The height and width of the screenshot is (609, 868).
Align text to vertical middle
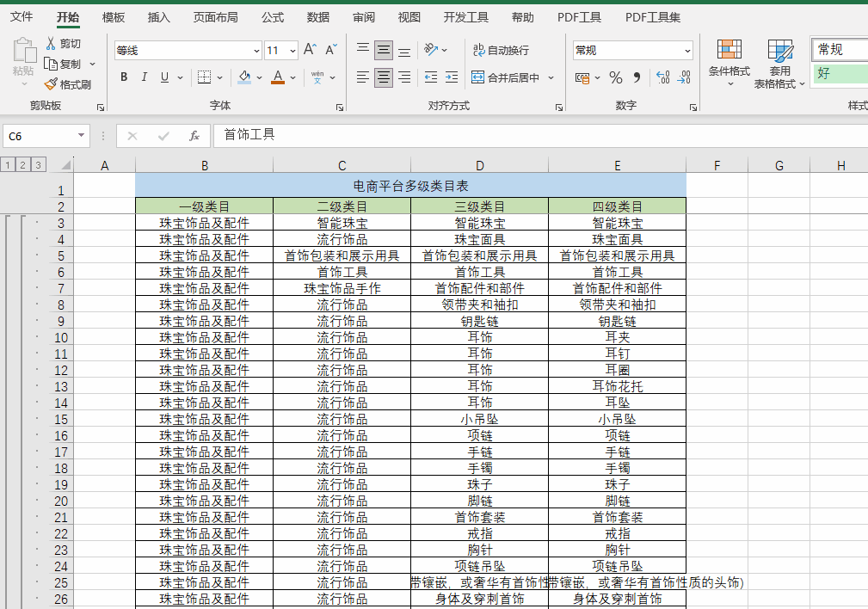point(383,50)
